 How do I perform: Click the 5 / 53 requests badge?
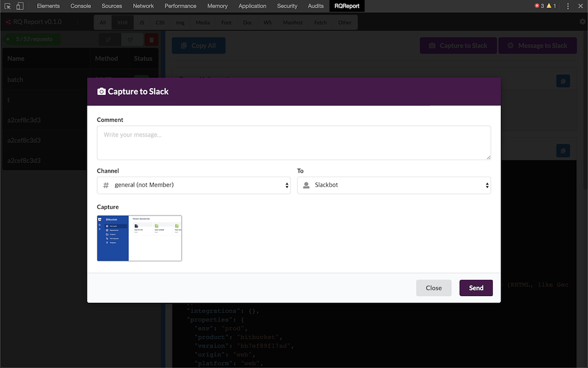tap(32, 39)
